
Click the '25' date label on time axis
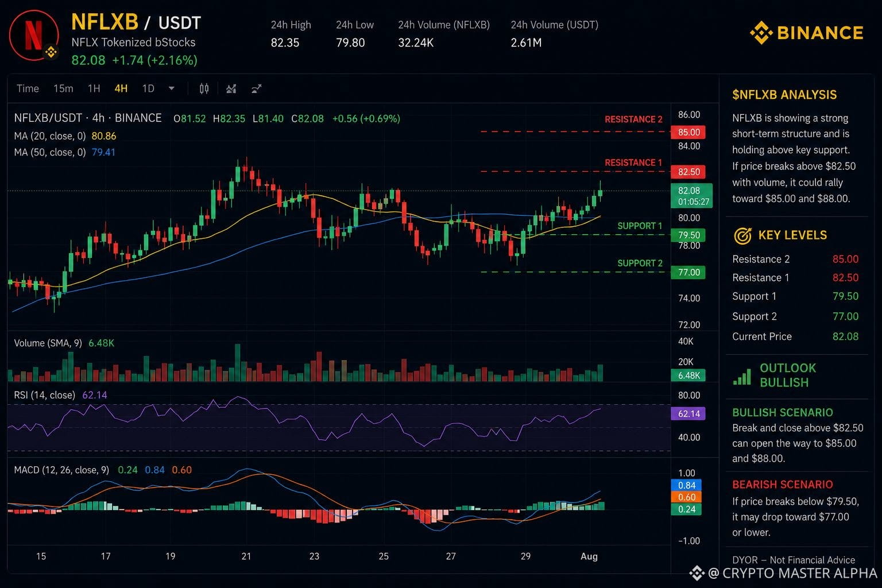(384, 556)
